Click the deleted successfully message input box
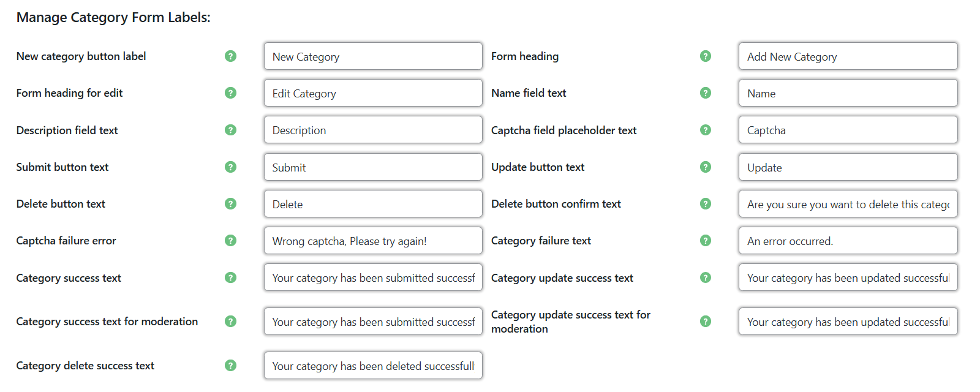 click(x=373, y=365)
